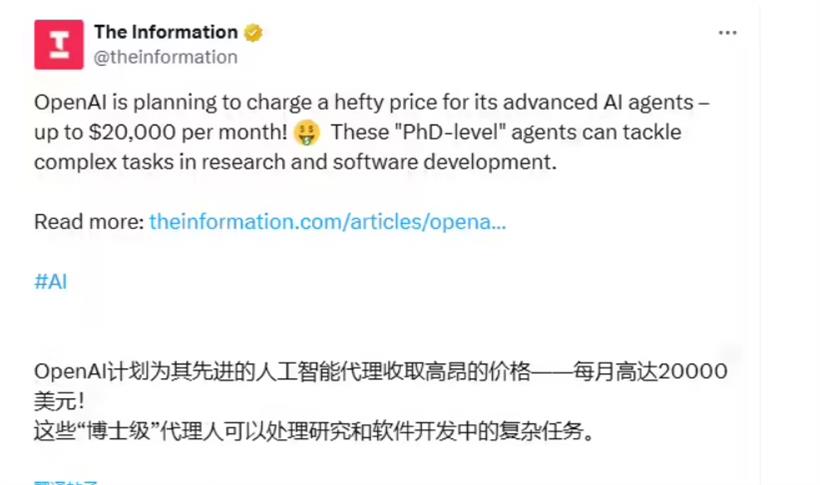
Task: Click the Chinese line starting "OpenAI计划"
Action: tap(381, 372)
